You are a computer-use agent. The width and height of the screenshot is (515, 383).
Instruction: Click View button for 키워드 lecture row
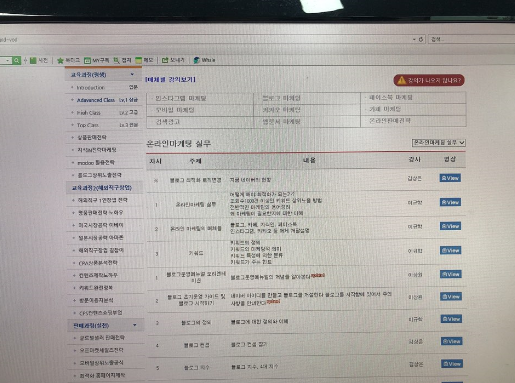tap(451, 250)
